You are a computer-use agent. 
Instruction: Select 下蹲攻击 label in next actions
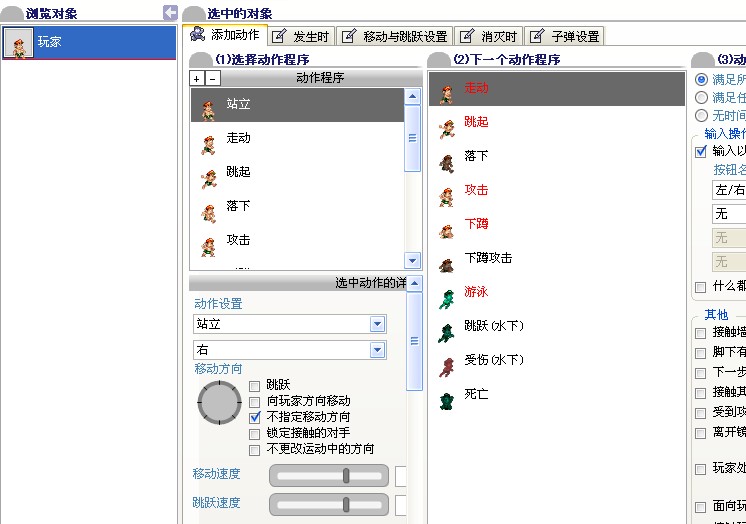coord(488,258)
